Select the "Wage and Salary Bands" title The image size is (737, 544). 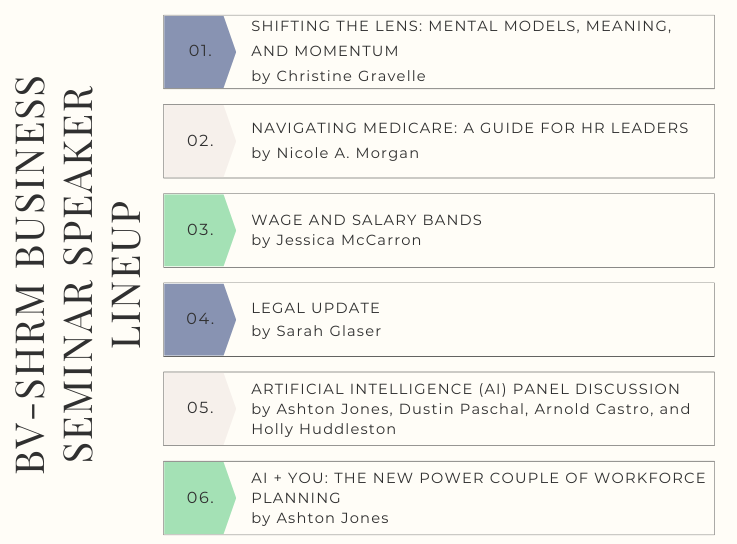[366, 220]
